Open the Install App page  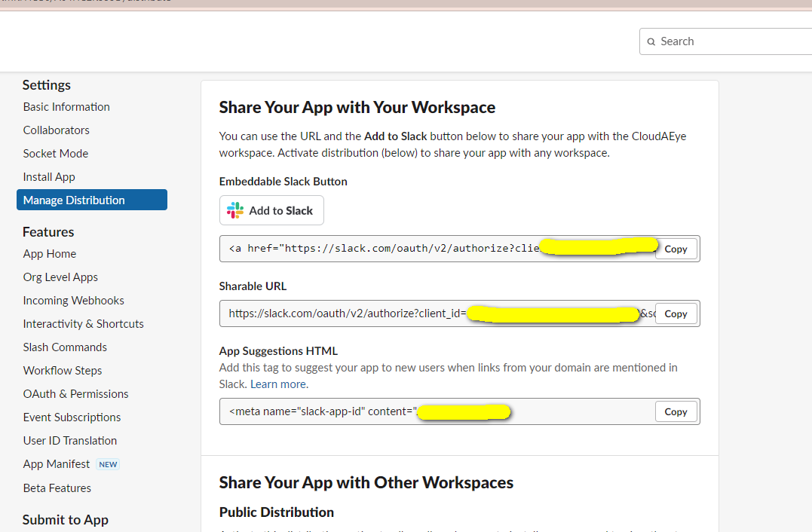pyautogui.click(x=49, y=176)
